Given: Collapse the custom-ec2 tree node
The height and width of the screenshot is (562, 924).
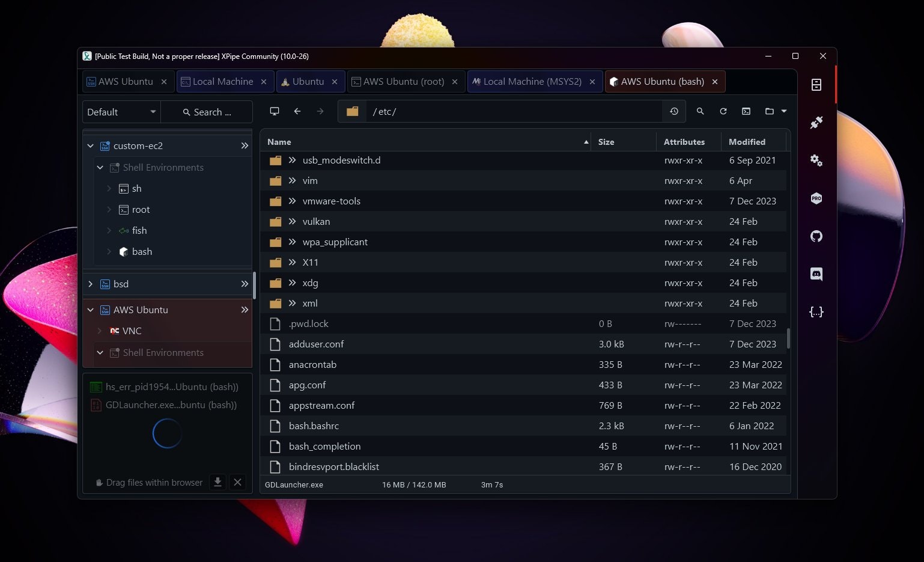Looking at the screenshot, I should 91,145.
